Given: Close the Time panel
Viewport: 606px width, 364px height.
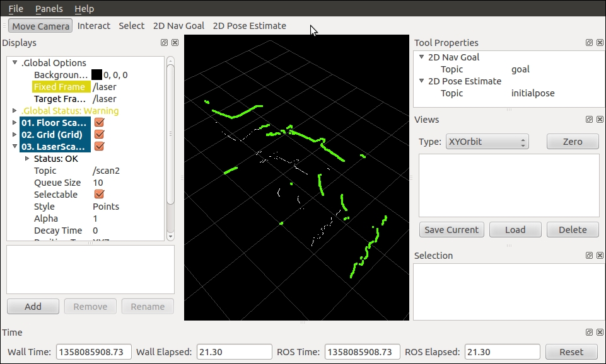Looking at the screenshot, I should click(600, 332).
